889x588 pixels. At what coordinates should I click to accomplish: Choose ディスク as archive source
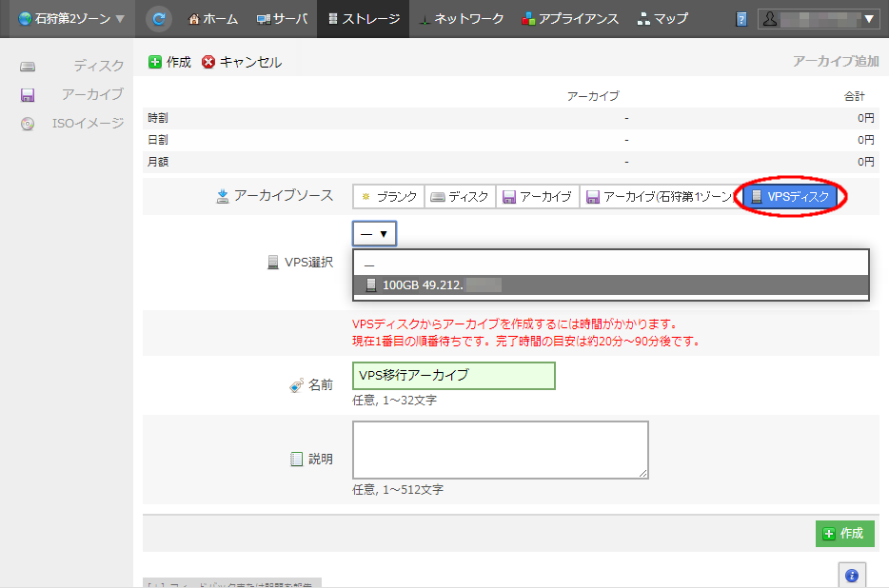(x=460, y=197)
